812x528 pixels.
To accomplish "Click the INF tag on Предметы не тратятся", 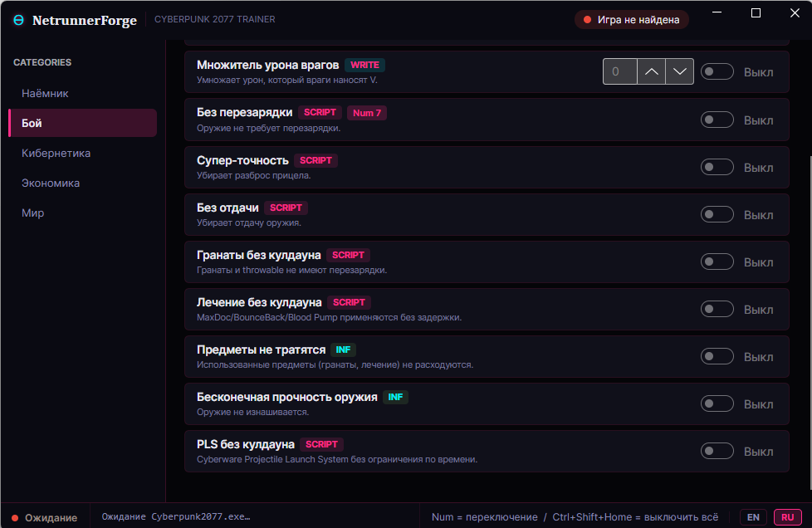I will 344,350.
